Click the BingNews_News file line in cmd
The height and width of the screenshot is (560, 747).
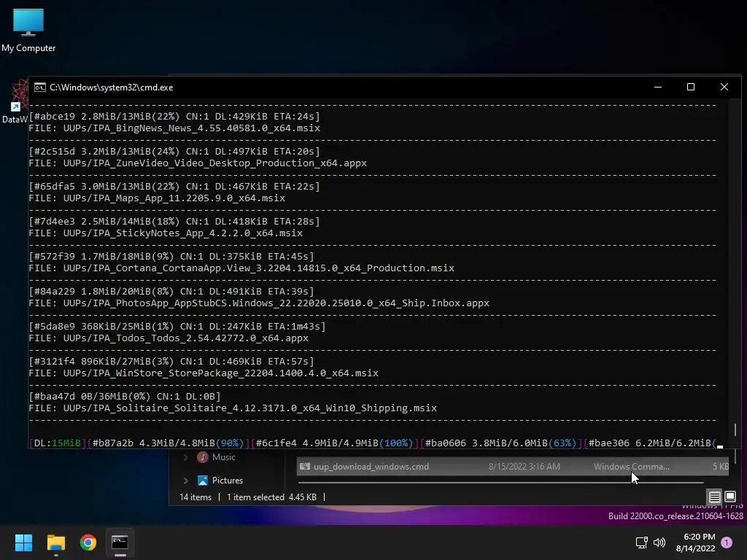click(174, 128)
